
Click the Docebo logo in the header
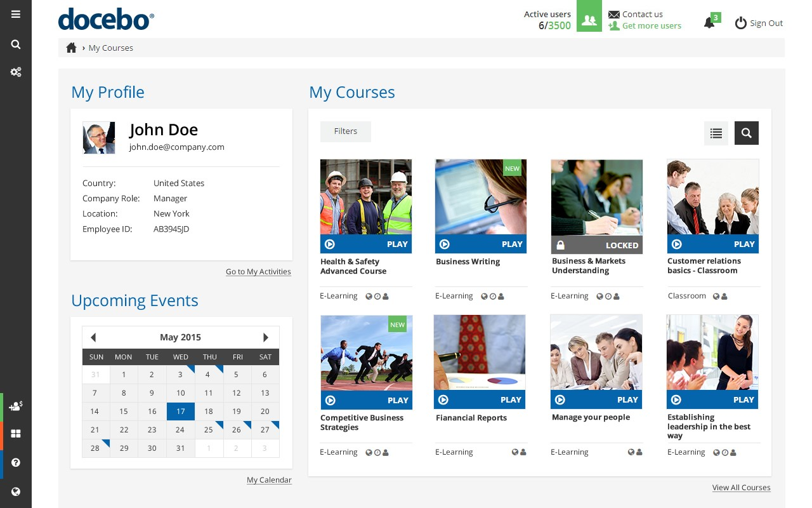pyautogui.click(x=106, y=19)
